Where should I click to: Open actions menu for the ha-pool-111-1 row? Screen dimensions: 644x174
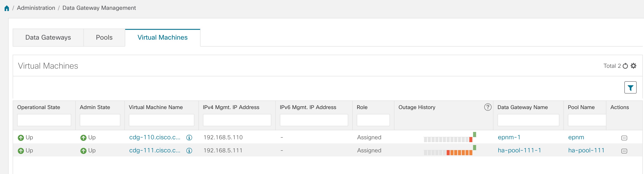(624, 151)
